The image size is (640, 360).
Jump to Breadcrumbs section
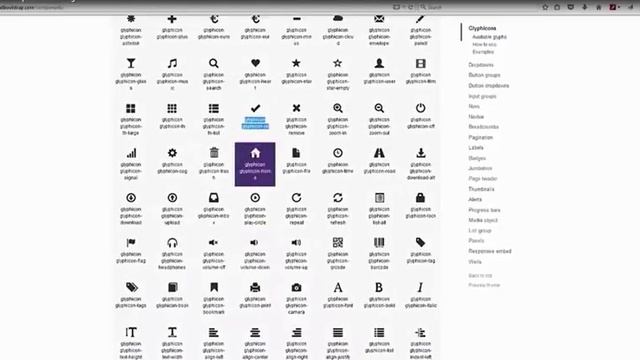[x=484, y=127]
